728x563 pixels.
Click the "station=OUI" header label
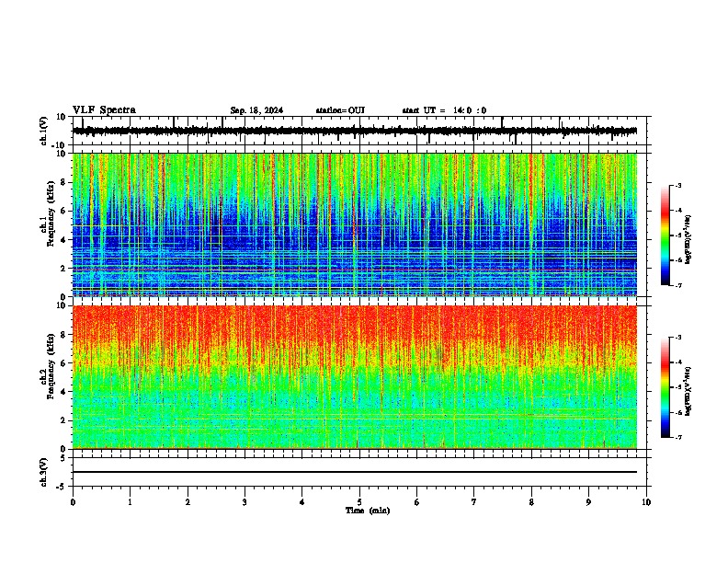(x=340, y=110)
